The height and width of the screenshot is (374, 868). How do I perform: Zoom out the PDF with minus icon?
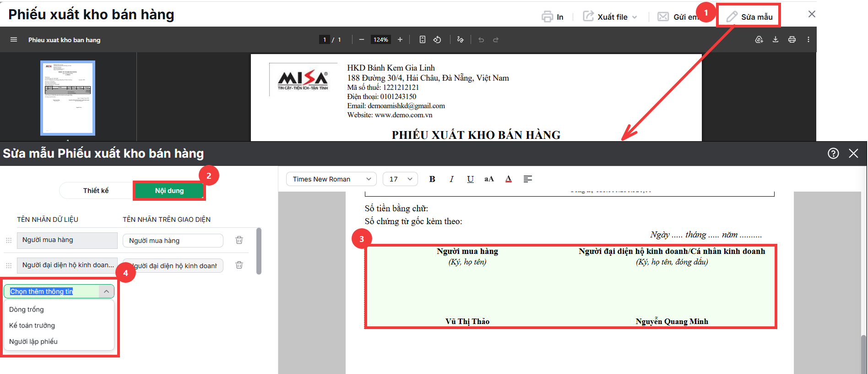click(x=362, y=39)
